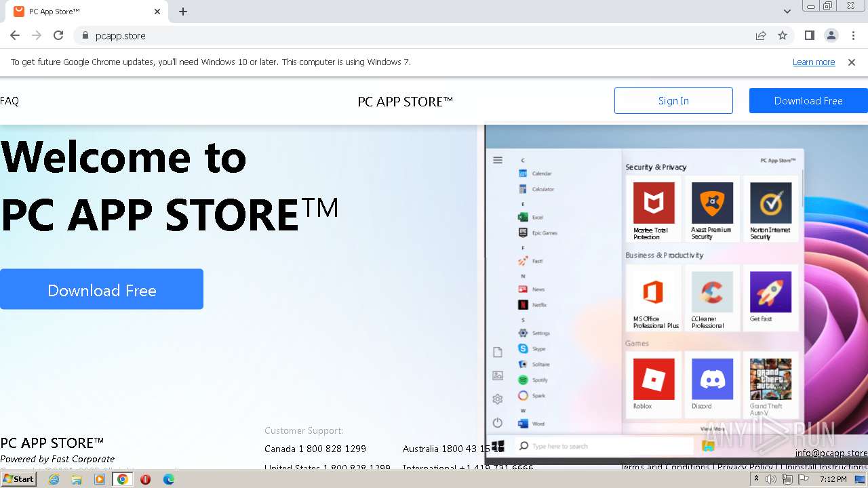The height and width of the screenshot is (488, 868).
Task: Click the Sign In button
Action: (x=673, y=100)
